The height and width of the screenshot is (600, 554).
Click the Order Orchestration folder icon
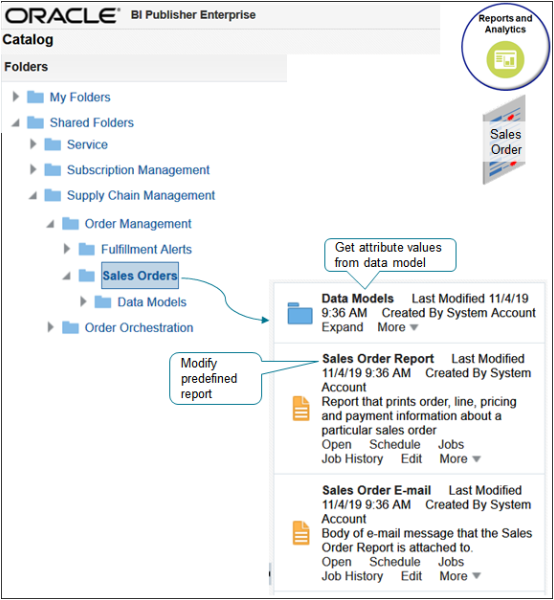pyautogui.click(x=70, y=328)
